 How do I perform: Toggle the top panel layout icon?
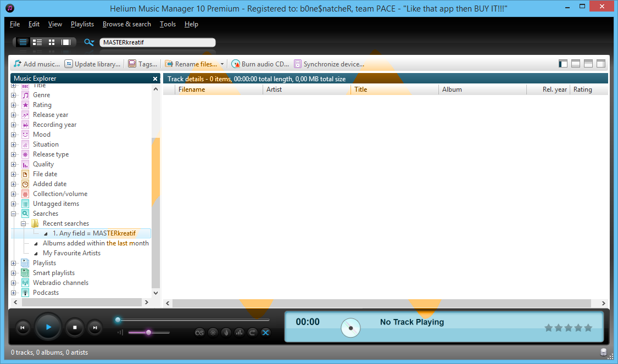(x=588, y=64)
